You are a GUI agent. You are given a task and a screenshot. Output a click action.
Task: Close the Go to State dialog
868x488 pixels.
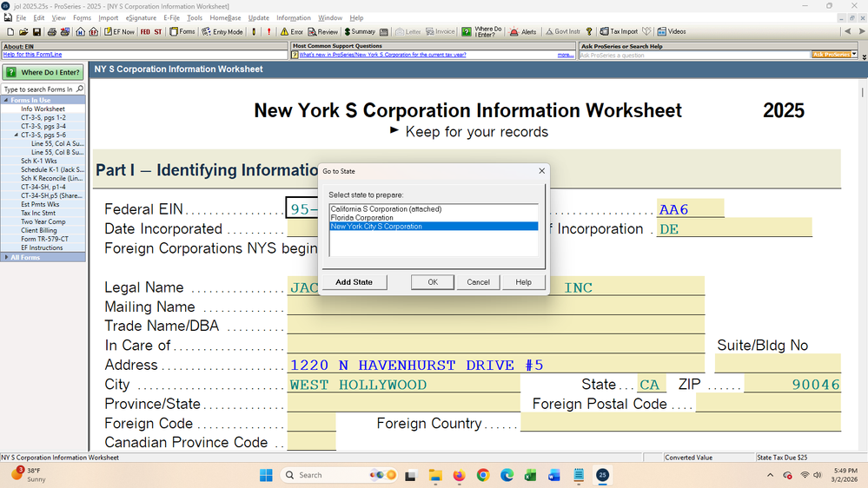coord(541,171)
